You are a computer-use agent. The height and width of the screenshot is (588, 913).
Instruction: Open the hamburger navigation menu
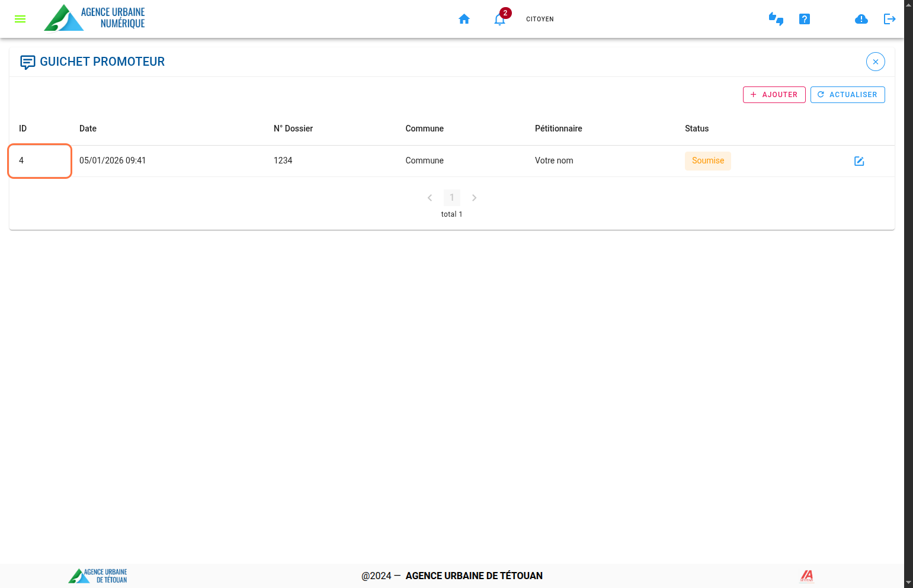coord(20,19)
